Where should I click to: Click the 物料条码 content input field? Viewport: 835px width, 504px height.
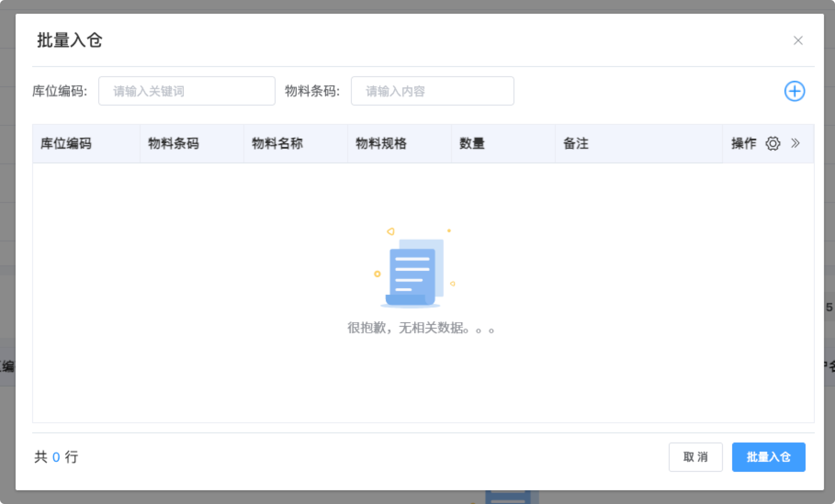tap(432, 91)
